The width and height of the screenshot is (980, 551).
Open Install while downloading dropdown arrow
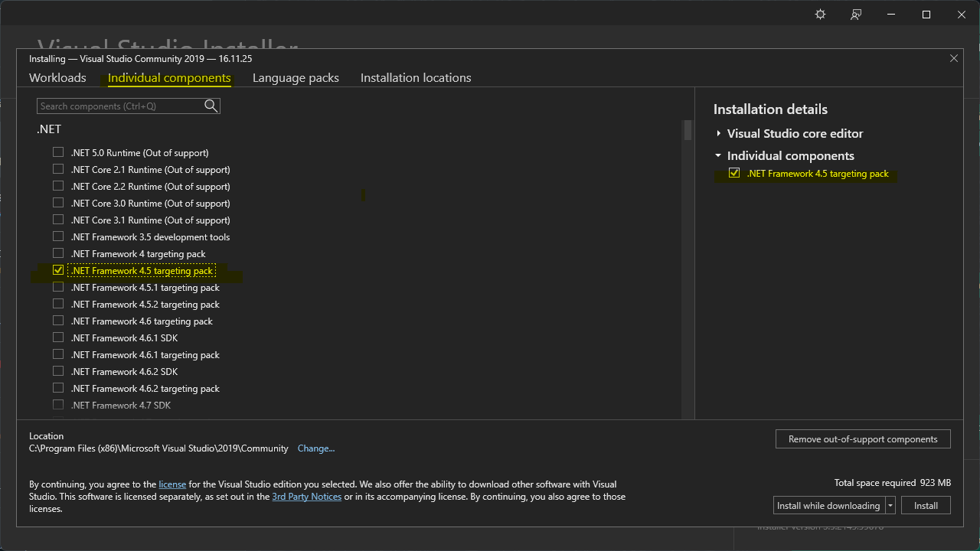[x=890, y=506]
